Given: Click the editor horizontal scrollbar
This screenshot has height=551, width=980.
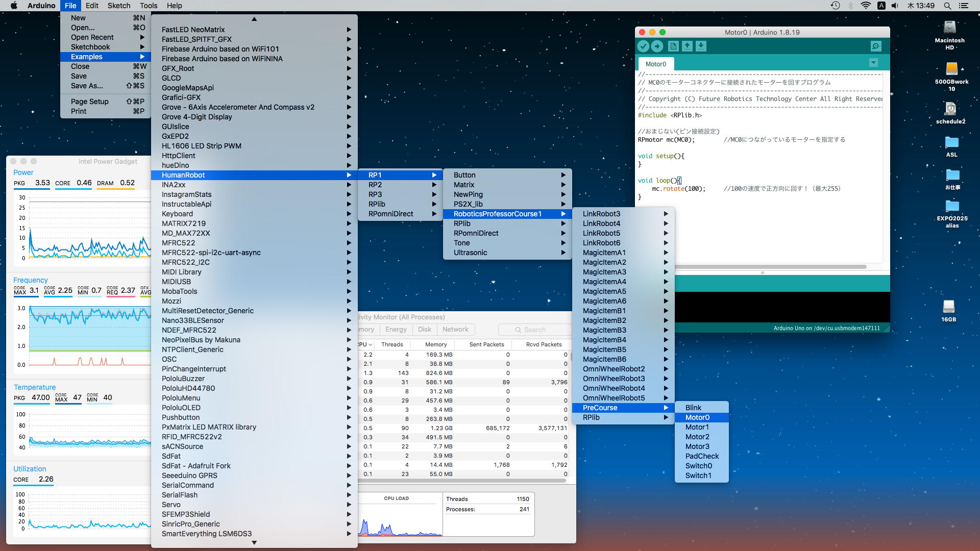Looking at the screenshot, I should point(771,267).
